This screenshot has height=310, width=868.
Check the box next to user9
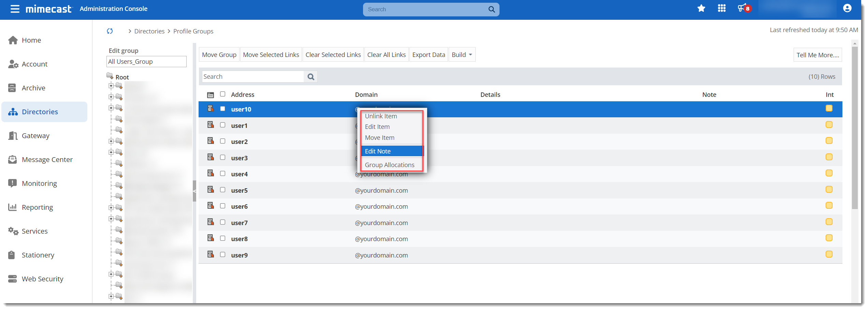point(223,254)
